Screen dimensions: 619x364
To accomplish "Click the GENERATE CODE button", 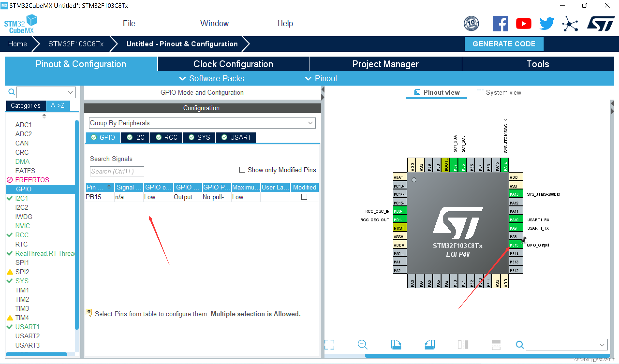I will [504, 44].
